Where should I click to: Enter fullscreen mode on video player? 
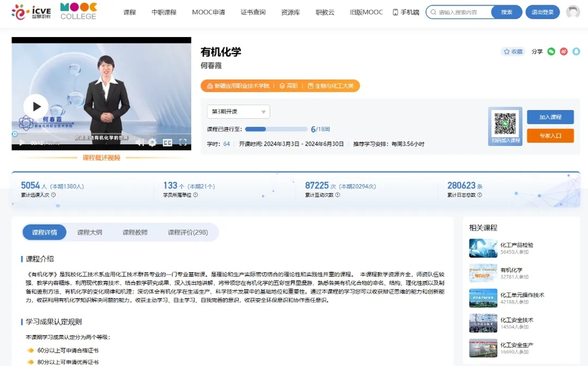pos(183,142)
